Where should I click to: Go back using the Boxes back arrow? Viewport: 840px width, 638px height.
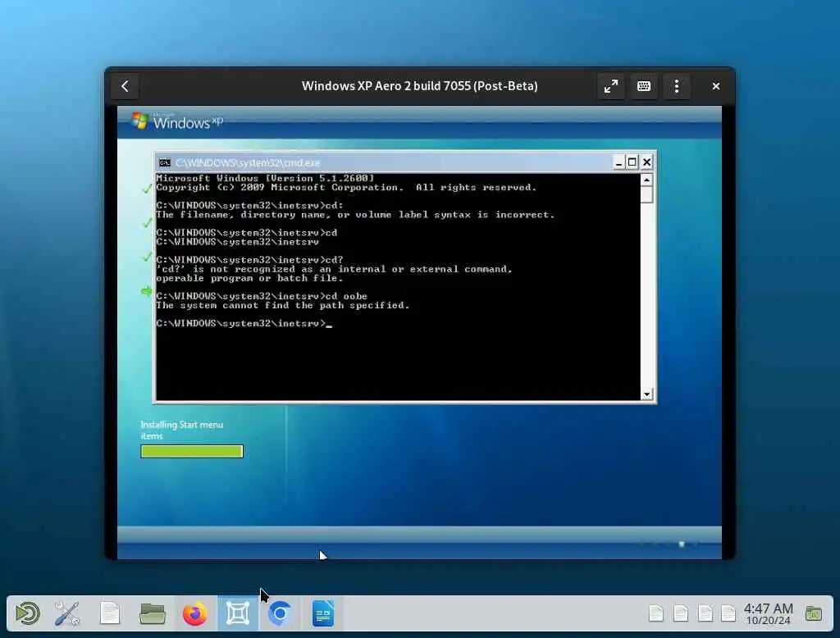click(x=125, y=86)
